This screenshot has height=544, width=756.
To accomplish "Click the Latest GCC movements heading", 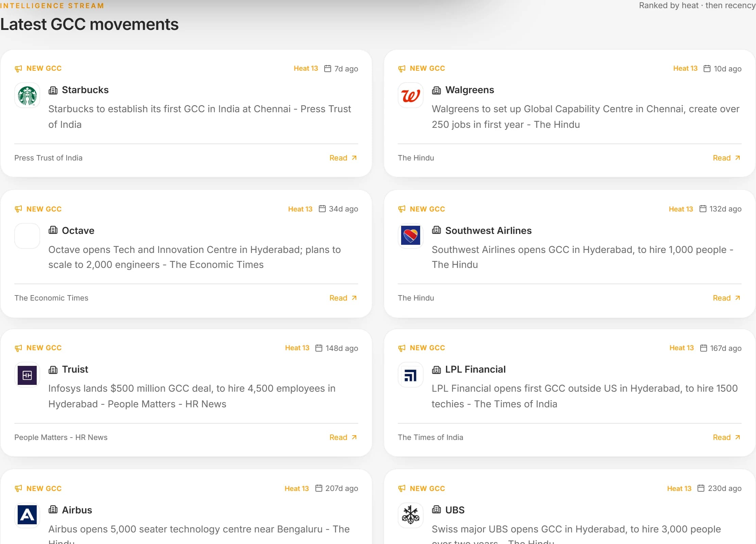I will (89, 24).
